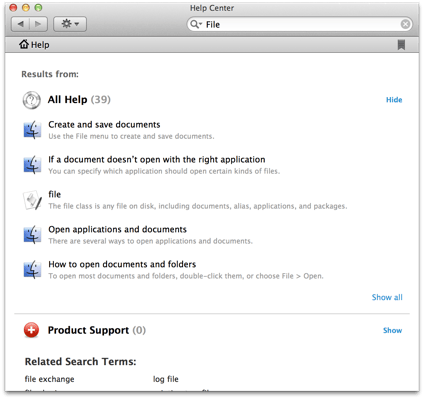The image size is (424, 399).
Task: Click description 'There are several ways to open'
Action: coord(150,241)
